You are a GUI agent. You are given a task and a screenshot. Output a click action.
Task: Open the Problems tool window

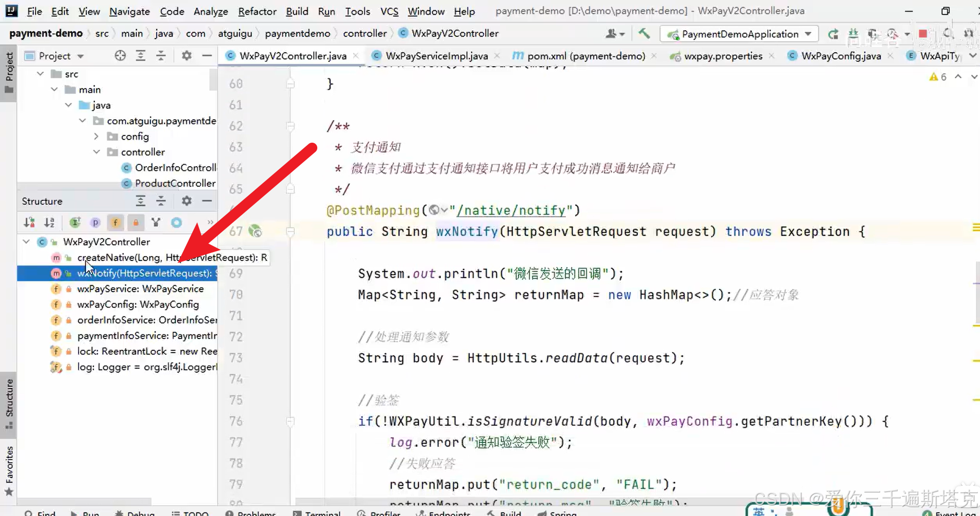click(250, 513)
